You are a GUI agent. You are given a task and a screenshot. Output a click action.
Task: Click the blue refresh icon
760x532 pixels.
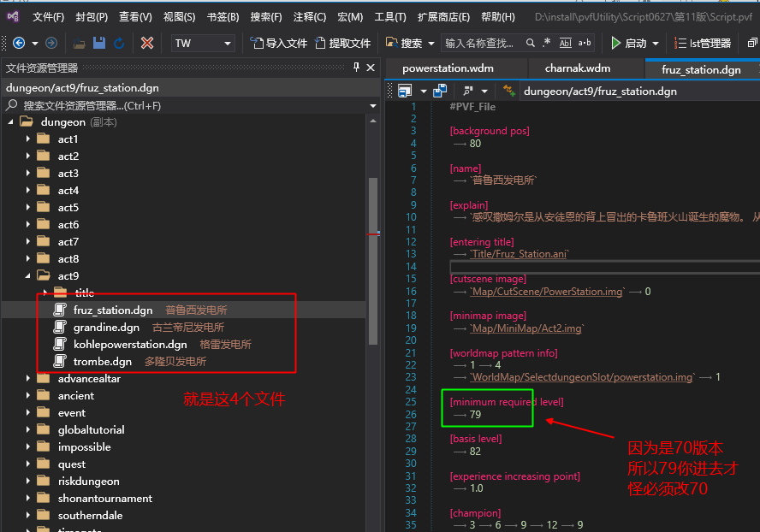point(119,44)
